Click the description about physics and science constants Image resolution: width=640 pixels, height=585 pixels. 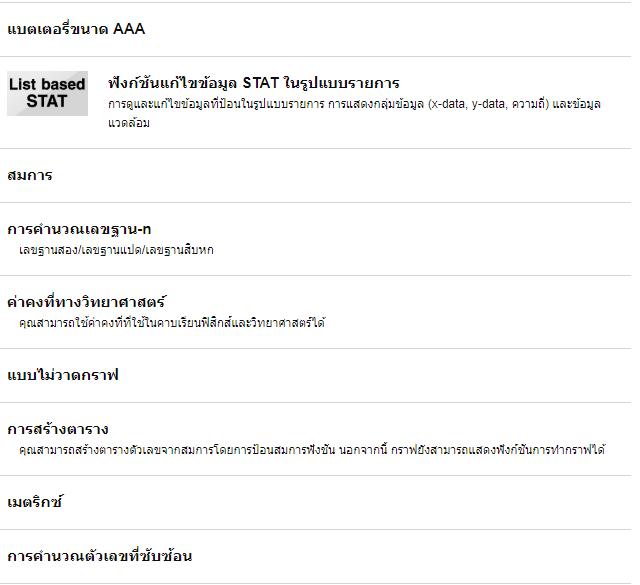click(x=172, y=323)
